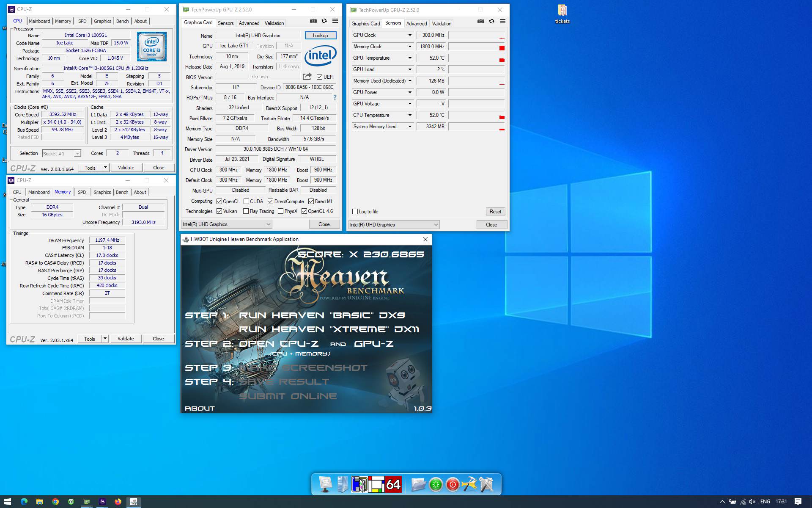812x508 pixels.
Task: Click the About link in Heaven benchmark
Action: [x=200, y=409]
